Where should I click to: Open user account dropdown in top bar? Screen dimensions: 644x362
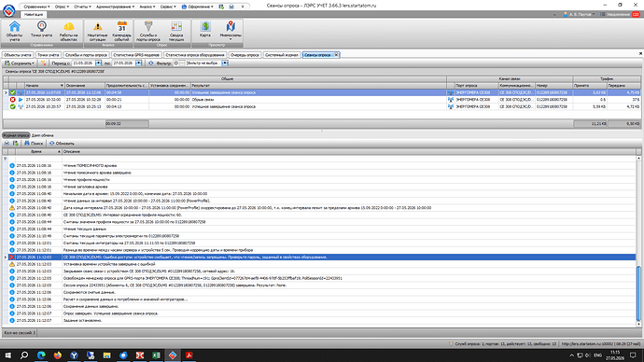[x=579, y=14]
